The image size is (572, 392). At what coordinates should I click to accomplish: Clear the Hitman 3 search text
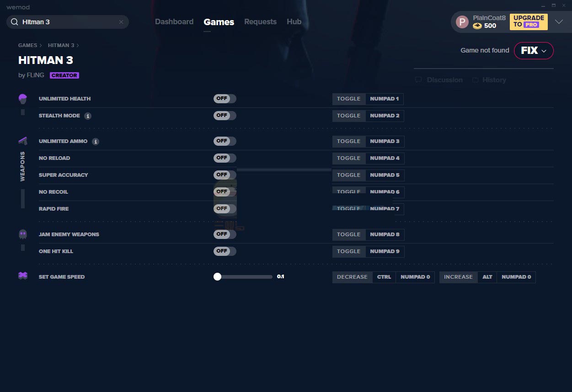[x=121, y=22]
